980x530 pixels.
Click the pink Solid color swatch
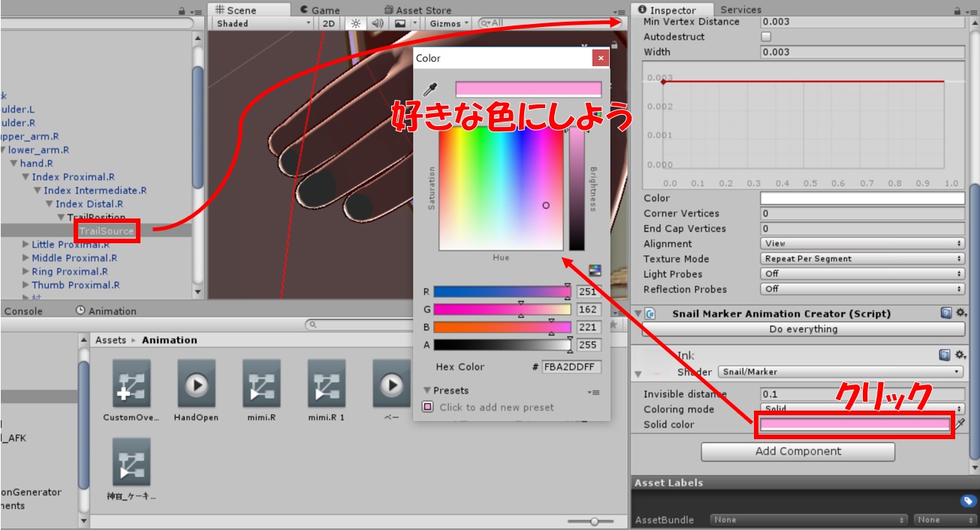855,425
